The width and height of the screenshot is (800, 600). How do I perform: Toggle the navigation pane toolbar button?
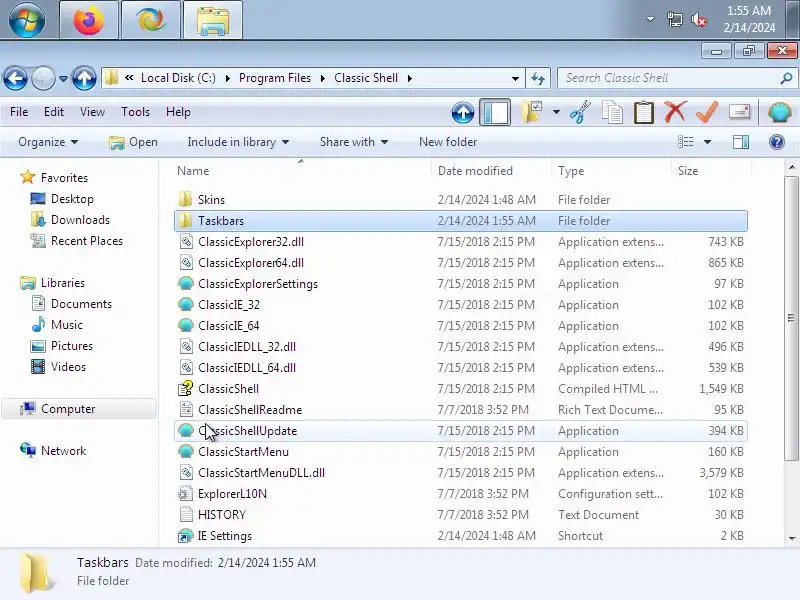click(x=495, y=112)
